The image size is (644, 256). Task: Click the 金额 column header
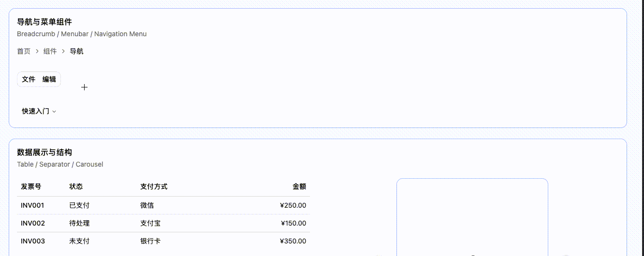pyautogui.click(x=299, y=186)
